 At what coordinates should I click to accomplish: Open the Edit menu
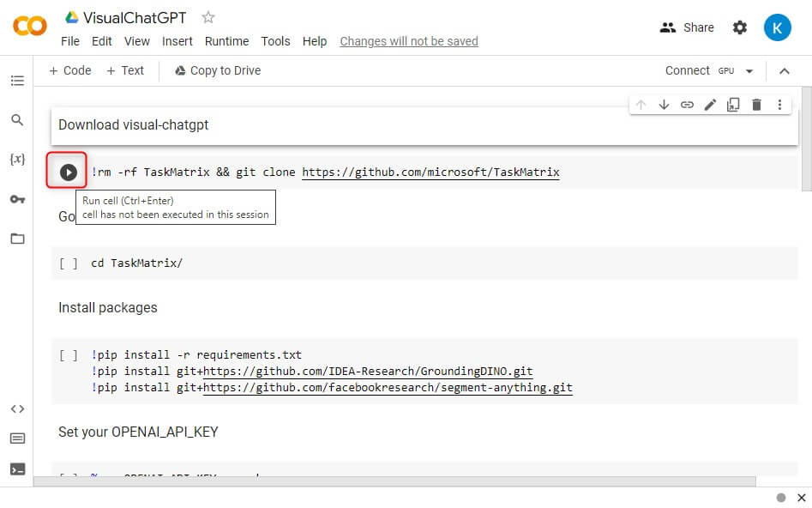pos(101,41)
